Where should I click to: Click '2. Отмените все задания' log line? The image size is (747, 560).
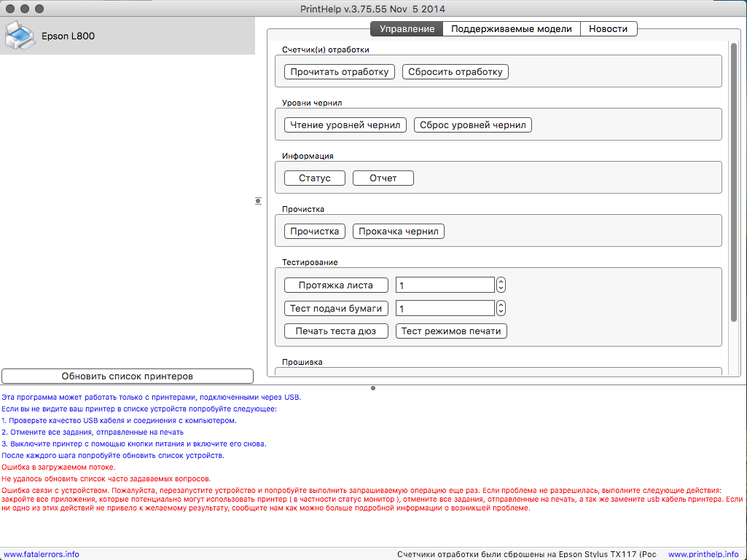(x=93, y=432)
